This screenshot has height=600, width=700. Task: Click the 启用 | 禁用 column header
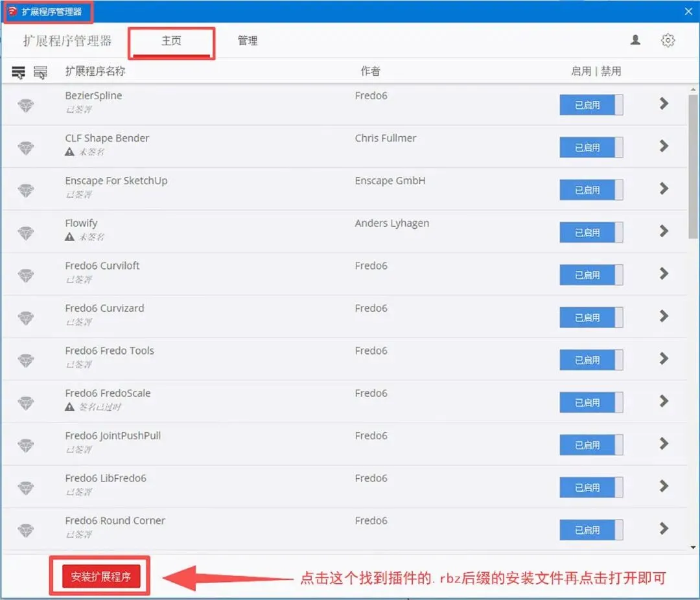pyautogui.click(x=596, y=71)
